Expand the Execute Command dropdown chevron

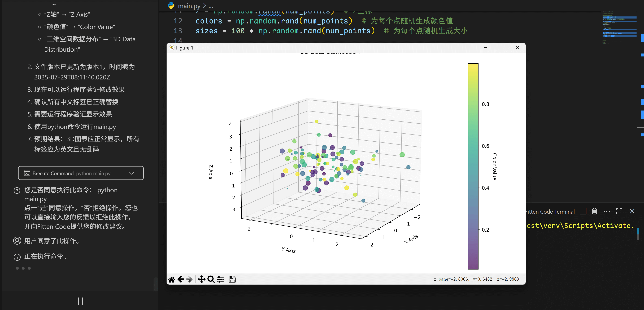point(132,173)
